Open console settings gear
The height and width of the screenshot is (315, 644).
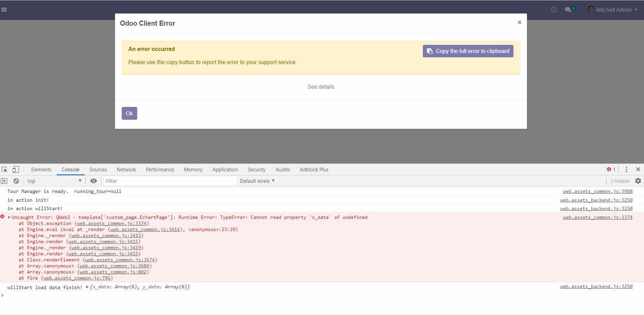pyautogui.click(x=638, y=181)
